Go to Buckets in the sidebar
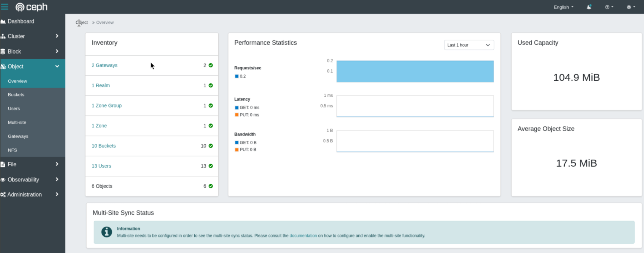Viewport: 644px width, 253px height. pos(16,95)
